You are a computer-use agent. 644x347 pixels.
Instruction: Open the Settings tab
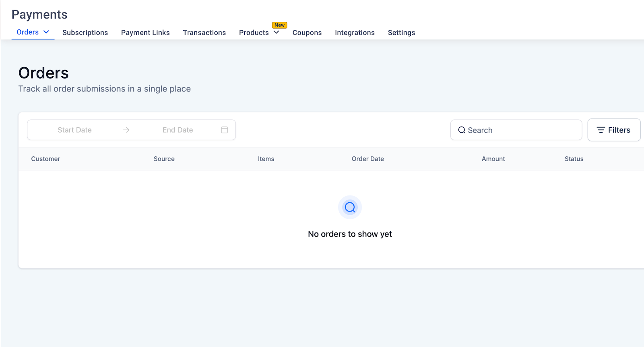tap(401, 33)
